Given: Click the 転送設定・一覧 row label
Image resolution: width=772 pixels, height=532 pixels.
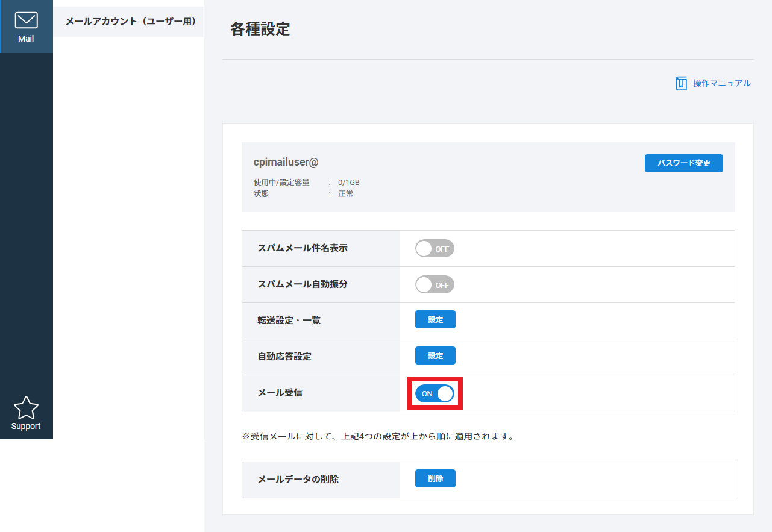Looking at the screenshot, I should (289, 321).
